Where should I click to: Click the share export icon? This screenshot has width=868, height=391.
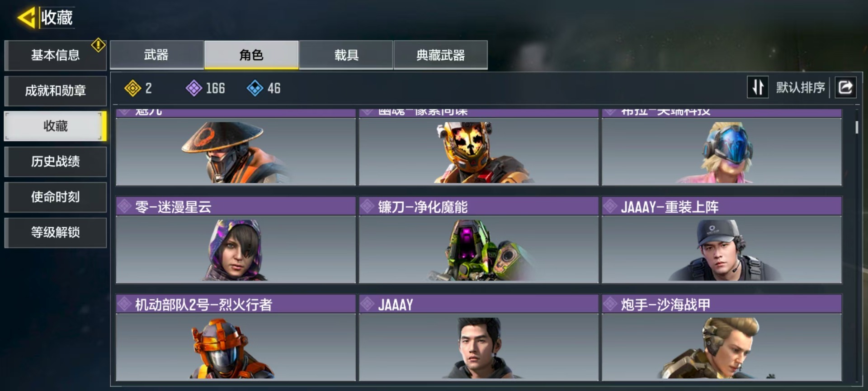click(x=845, y=87)
